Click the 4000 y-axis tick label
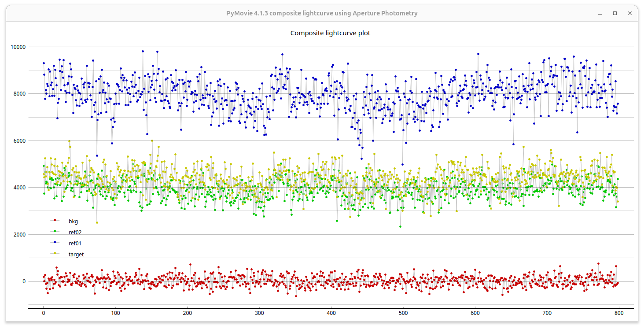The height and width of the screenshot is (329, 644). (19, 188)
